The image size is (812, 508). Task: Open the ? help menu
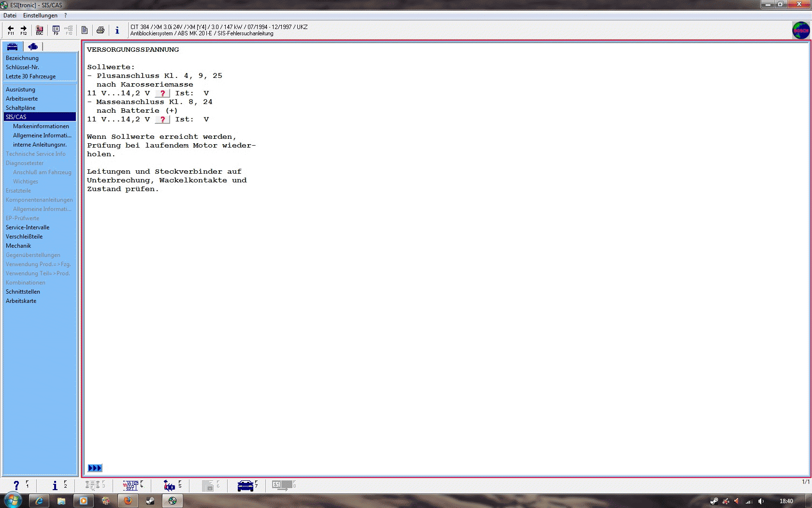click(x=65, y=15)
